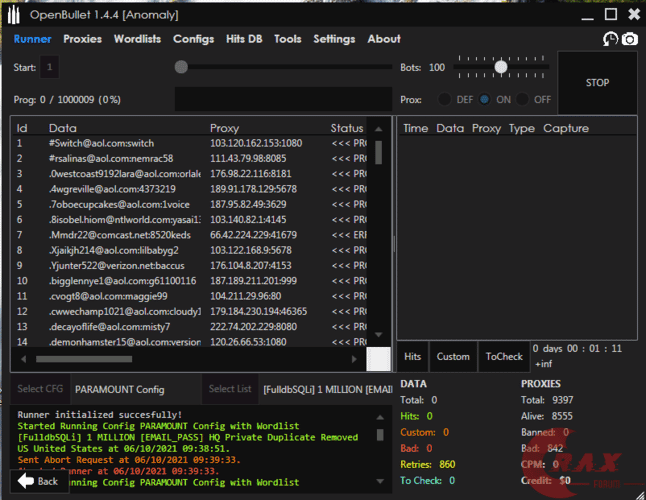Image resolution: width=646 pixels, height=500 pixels.
Task: Open the log history clock icon
Action: tap(610, 39)
